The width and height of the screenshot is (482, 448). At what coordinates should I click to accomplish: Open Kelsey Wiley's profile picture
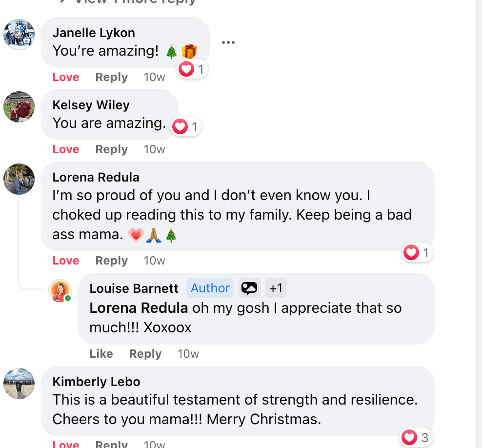tap(19, 107)
